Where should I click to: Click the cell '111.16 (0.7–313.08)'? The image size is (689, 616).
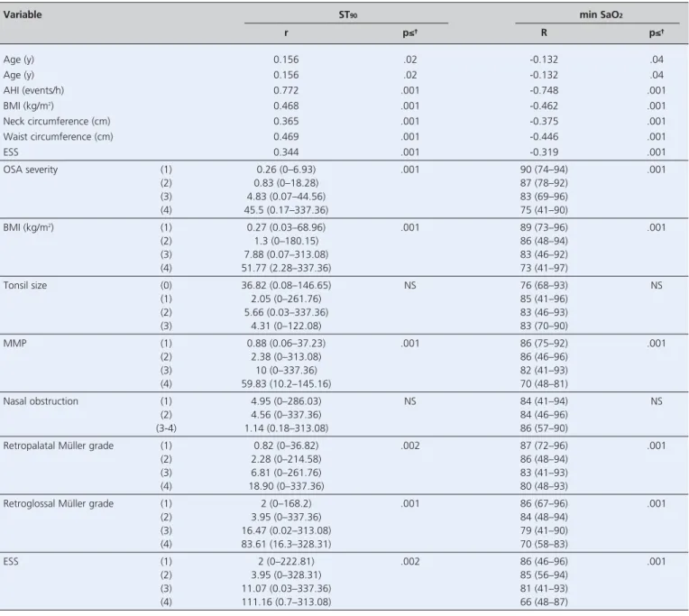click(x=286, y=602)
